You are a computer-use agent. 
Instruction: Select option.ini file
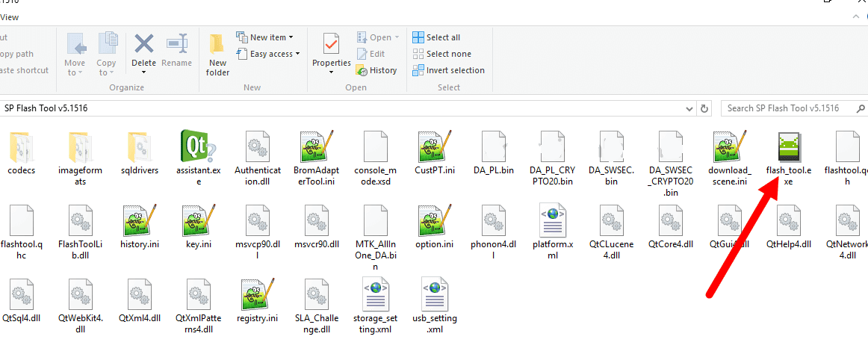coord(435,227)
